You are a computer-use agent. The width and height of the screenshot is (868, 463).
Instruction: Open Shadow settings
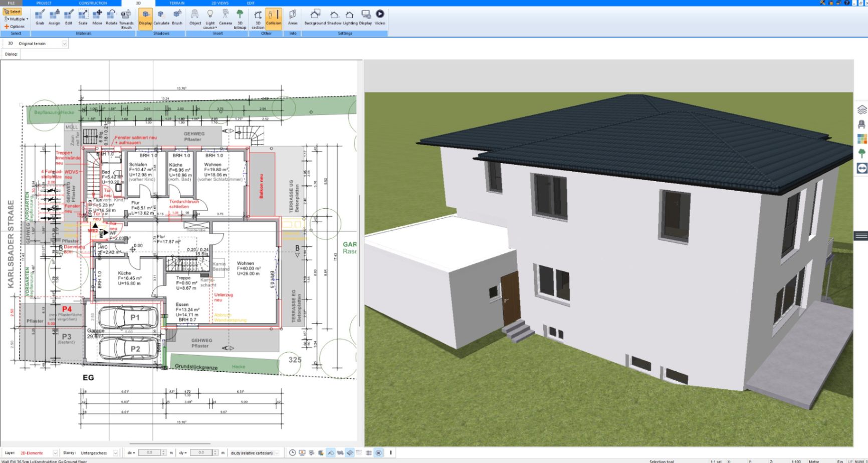point(334,18)
